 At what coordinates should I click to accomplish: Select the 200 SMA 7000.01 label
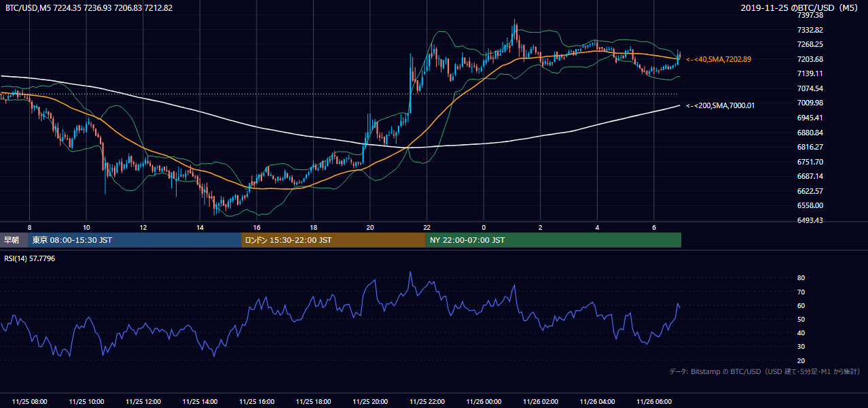click(x=720, y=105)
